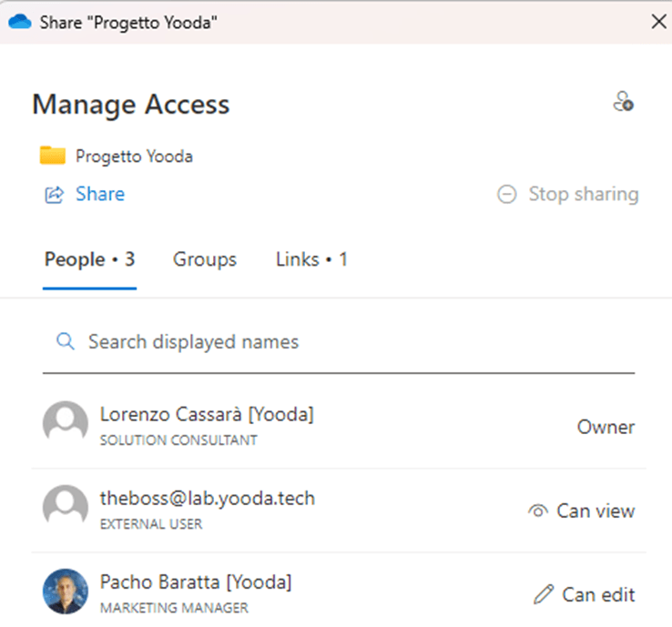Viewport: 672px width, 627px height.
Task: Click the Stop sharing button
Action: (x=568, y=195)
